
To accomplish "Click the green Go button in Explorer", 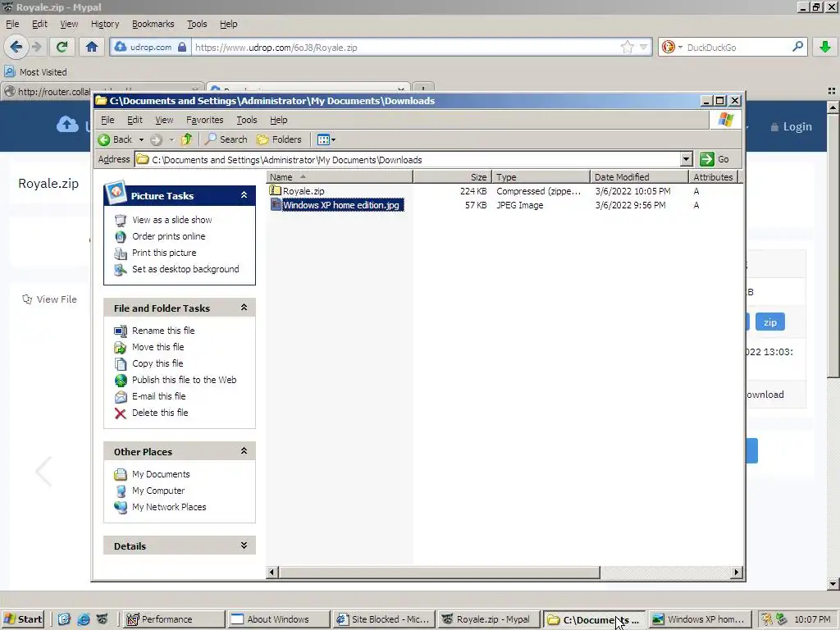I will point(714,159).
